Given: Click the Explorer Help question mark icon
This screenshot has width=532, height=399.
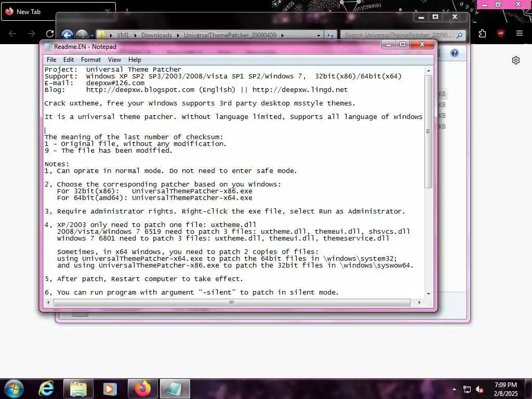Looking at the screenshot, I should pyautogui.click(x=454, y=53).
